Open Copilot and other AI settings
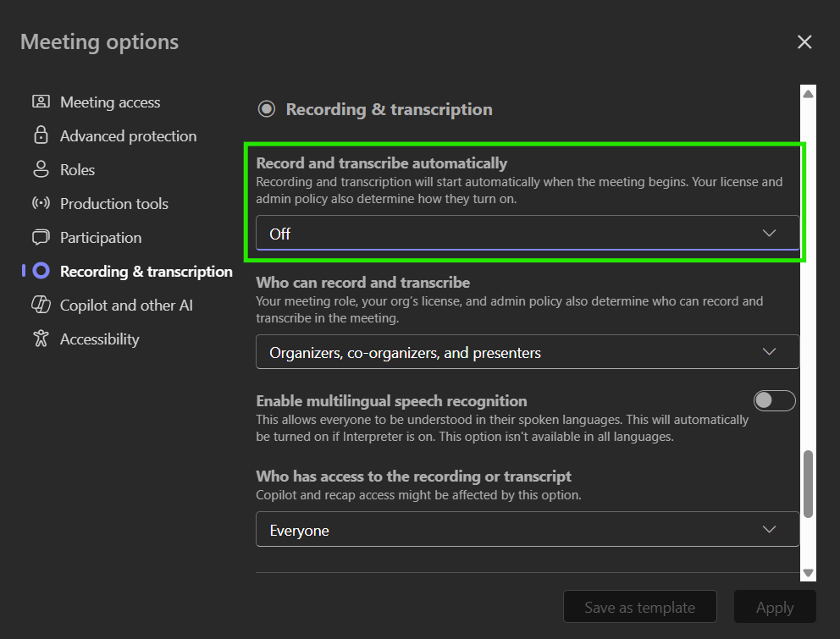Screen dimensions: 840x639 [x=126, y=305]
